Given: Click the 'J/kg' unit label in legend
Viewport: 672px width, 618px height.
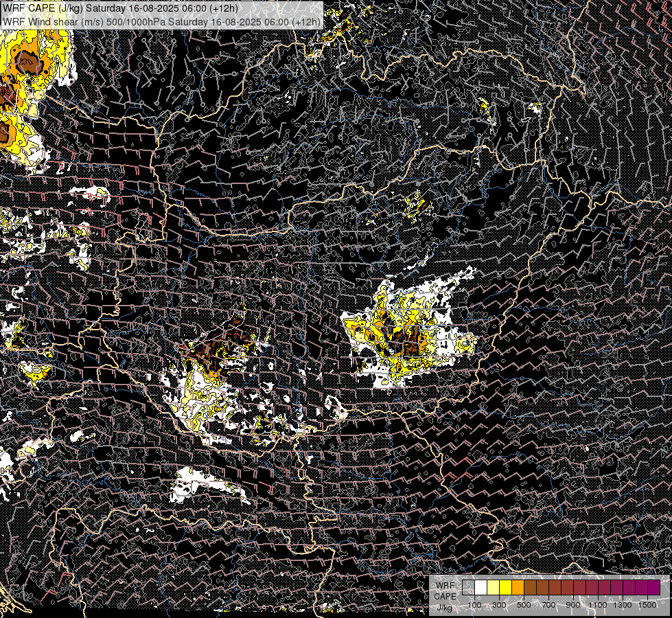Looking at the screenshot, I should pyautogui.click(x=445, y=608).
